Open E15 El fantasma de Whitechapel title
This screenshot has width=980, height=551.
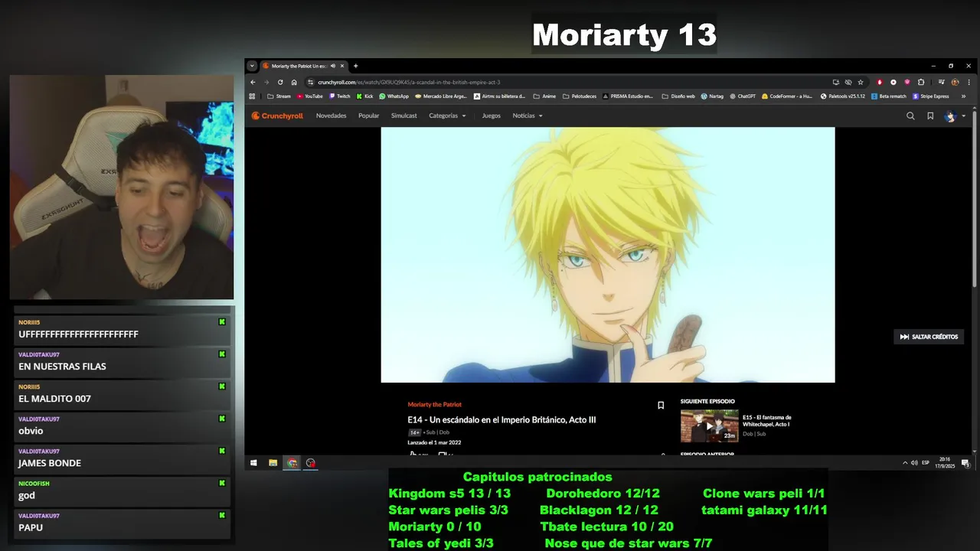pyautogui.click(x=766, y=421)
